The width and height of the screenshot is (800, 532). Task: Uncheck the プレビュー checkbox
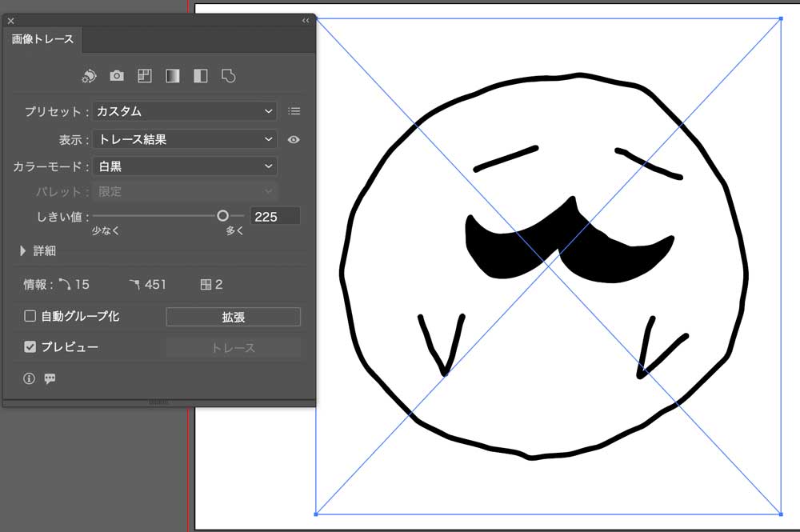30,347
